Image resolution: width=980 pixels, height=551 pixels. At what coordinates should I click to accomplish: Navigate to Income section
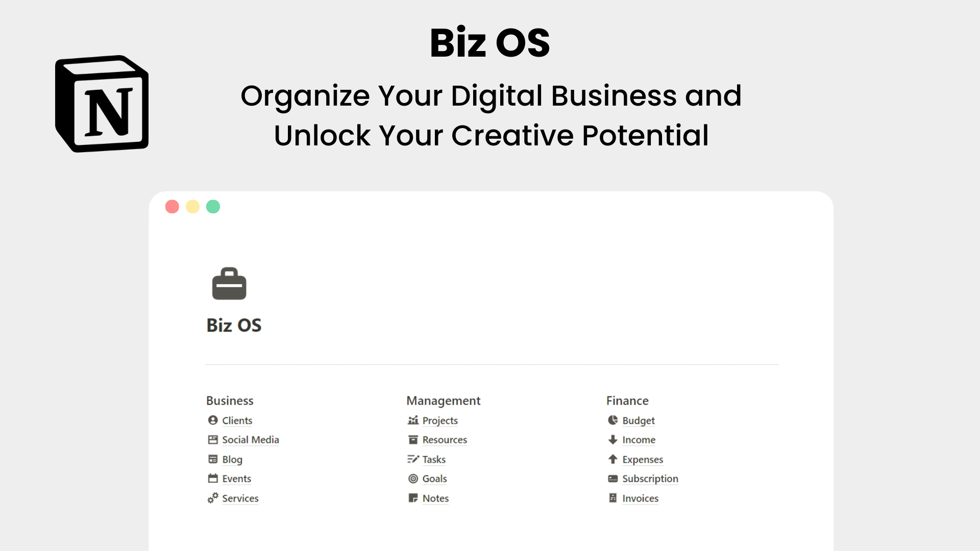coord(638,439)
